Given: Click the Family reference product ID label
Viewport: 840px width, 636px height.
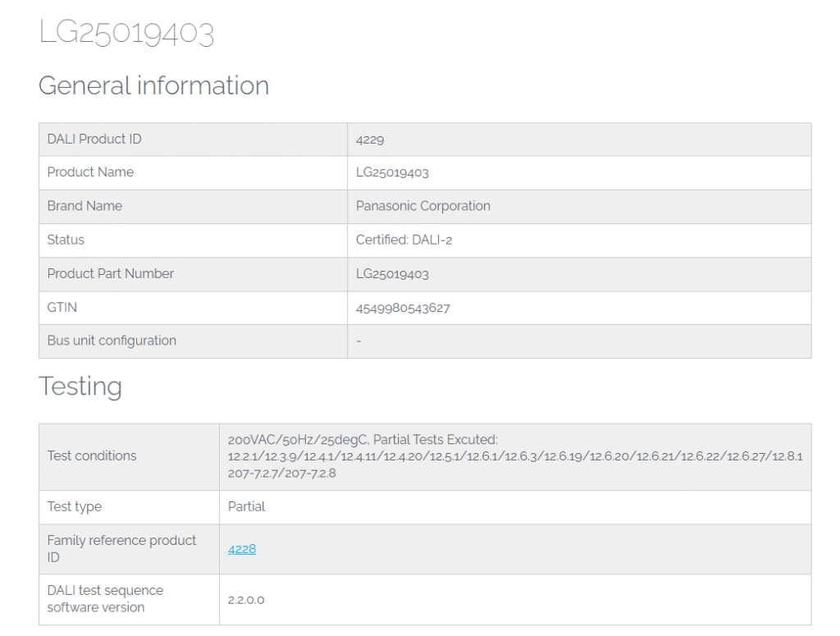Looking at the screenshot, I should tap(121, 549).
